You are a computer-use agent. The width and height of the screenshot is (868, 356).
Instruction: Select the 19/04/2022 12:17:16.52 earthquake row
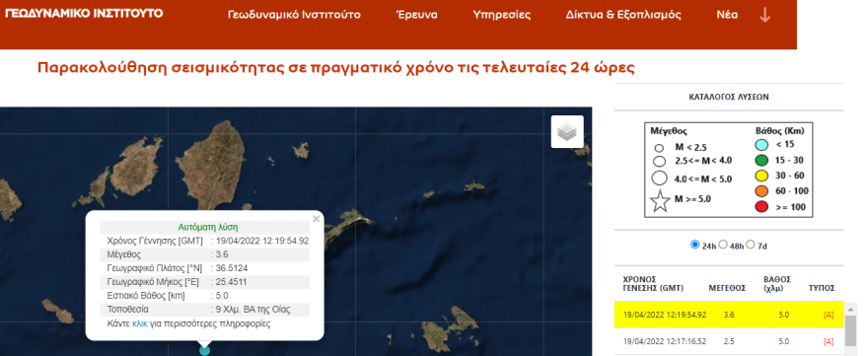click(729, 341)
